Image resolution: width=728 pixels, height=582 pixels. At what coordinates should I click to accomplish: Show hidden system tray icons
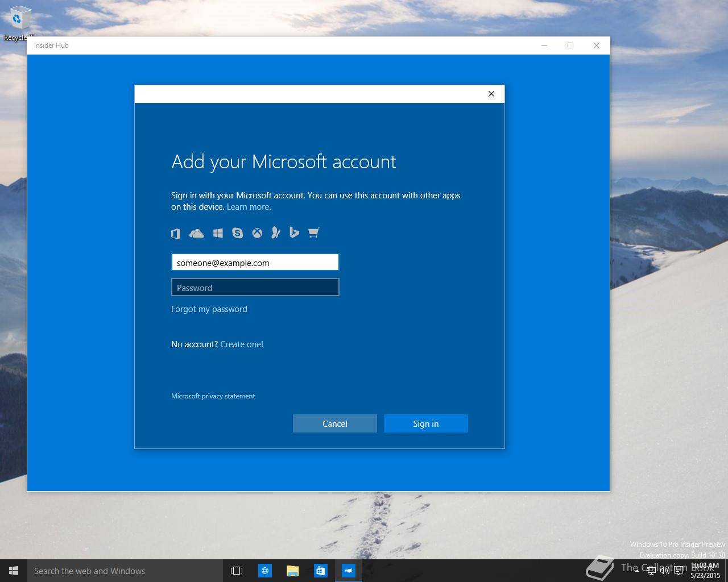click(636, 571)
